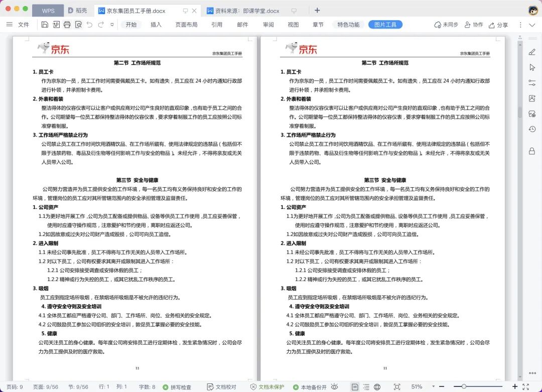Viewport: 542px width, 392px height.
Task: Switch to web layout view globe icon
Action: (377, 387)
